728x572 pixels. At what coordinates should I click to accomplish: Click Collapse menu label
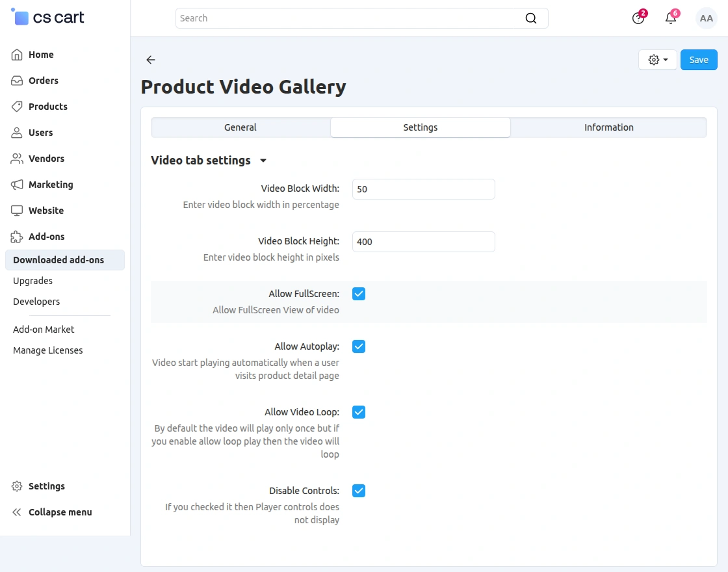(x=60, y=512)
